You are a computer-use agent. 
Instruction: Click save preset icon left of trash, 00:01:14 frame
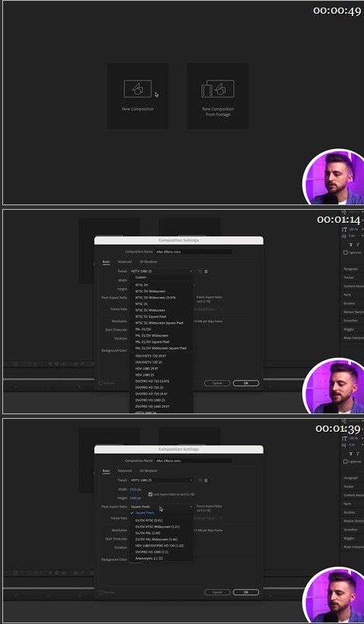pos(200,271)
